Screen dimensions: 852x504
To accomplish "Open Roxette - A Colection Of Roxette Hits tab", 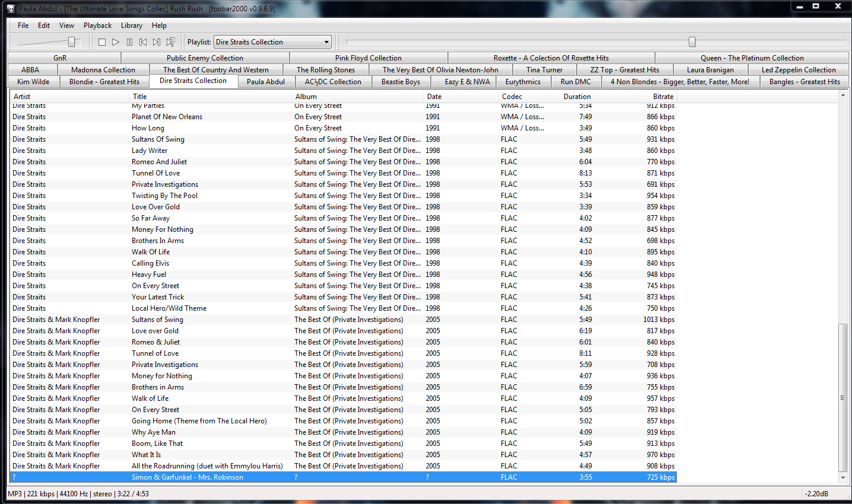I will pos(551,58).
